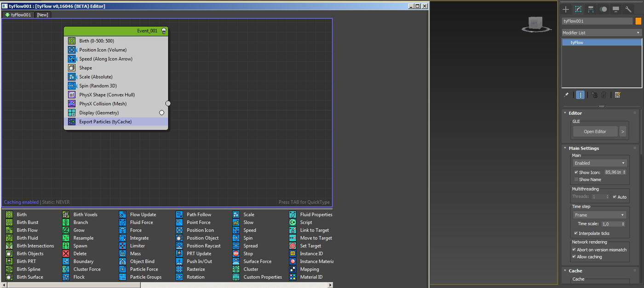Open the Modify command panel tab
644x288 pixels.
point(578,9)
